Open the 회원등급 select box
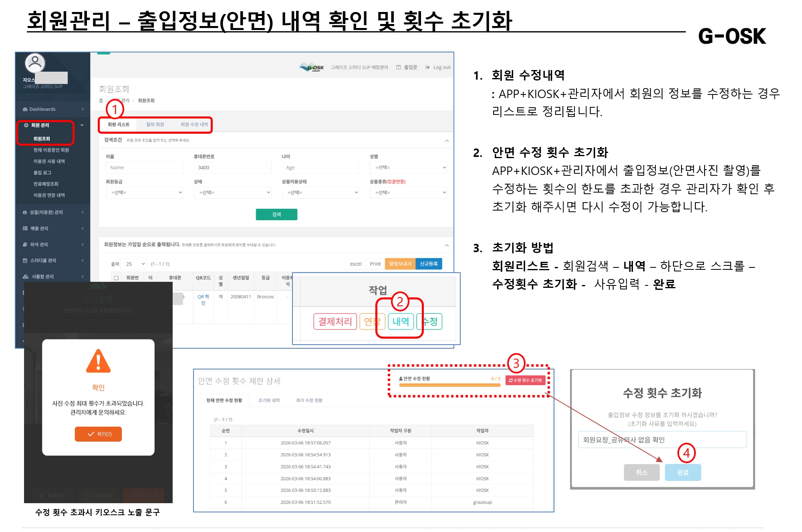This screenshot has height=532, width=802. [x=145, y=193]
